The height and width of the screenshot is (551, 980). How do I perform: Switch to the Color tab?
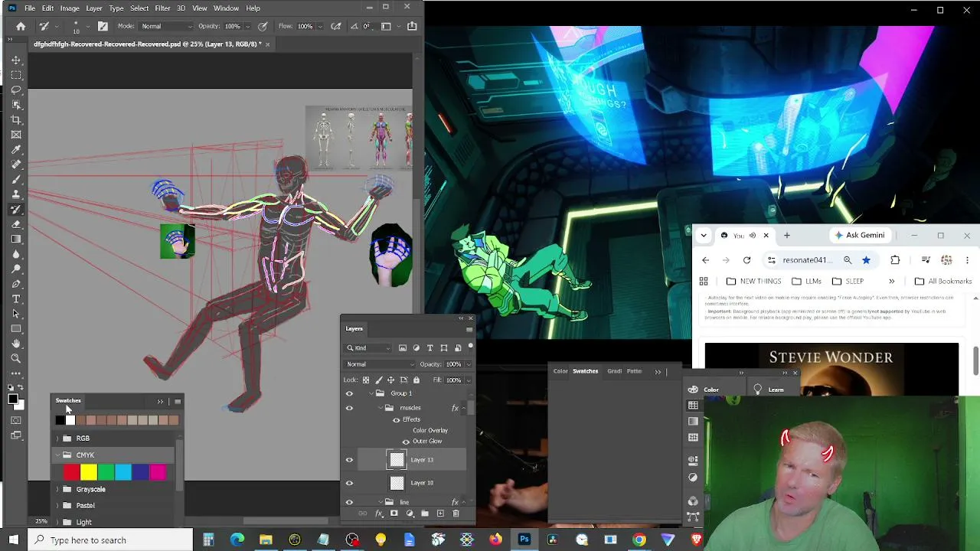pyautogui.click(x=560, y=371)
